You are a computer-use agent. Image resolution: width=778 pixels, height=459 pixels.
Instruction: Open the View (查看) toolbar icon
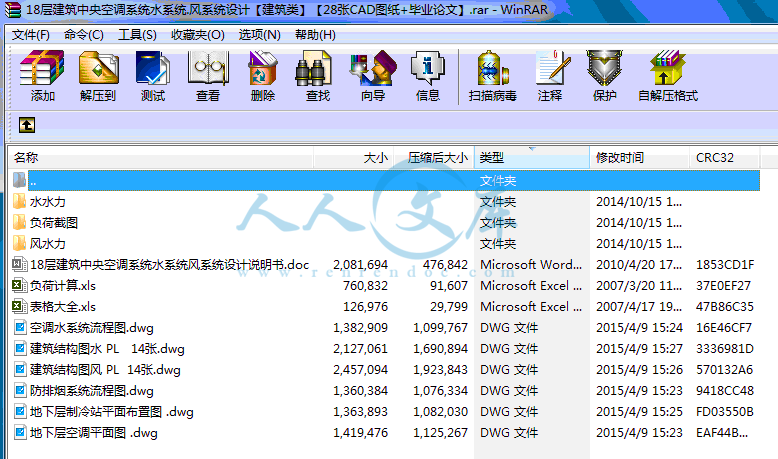tap(207, 68)
